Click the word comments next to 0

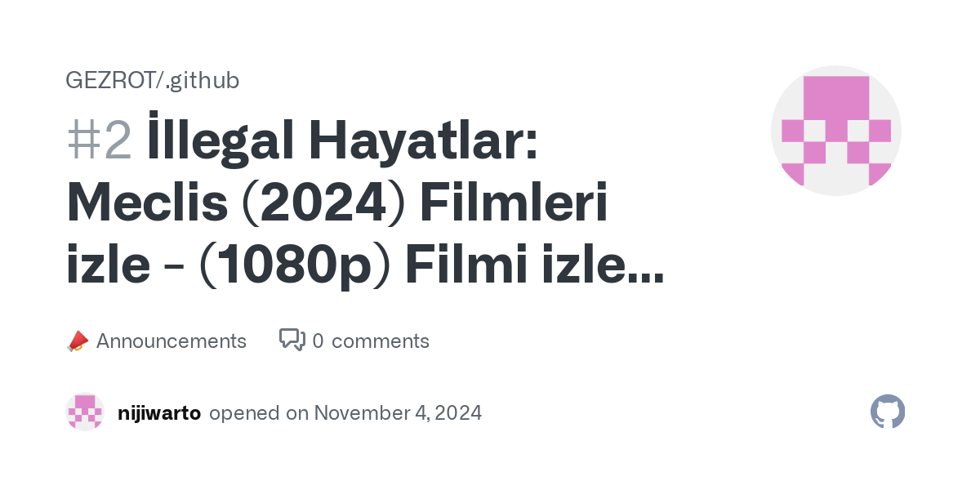click(380, 341)
